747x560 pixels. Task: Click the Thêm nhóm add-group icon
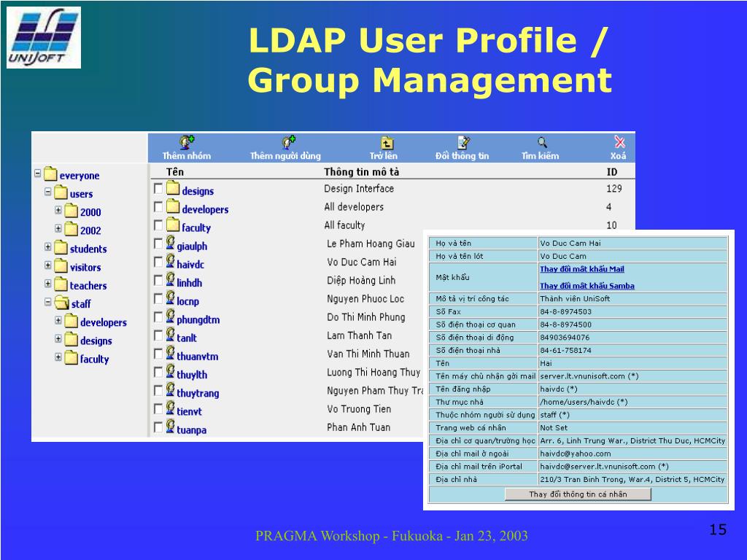click(x=187, y=142)
